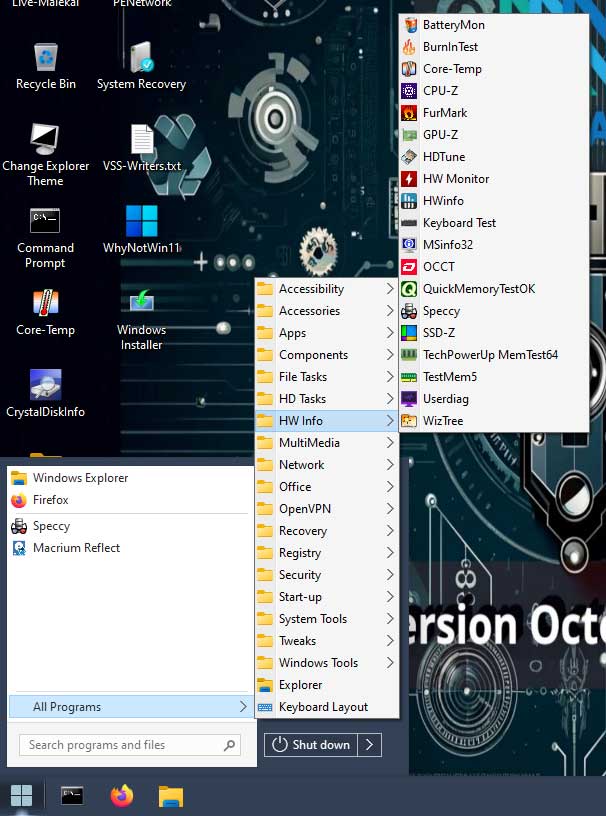Open Macrium Reflect from start menu
Image resolution: width=606 pixels, height=816 pixels.
pyautogui.click(x=129, y=547)
